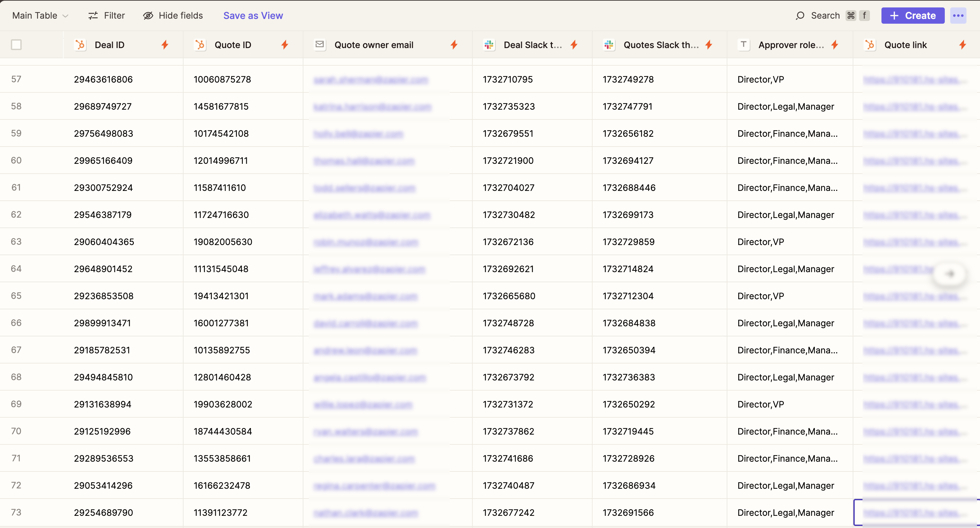Viewport: 980px width, 528px height.
Task: Click the text type icon beside Approver role
Action: coord(743,45)
